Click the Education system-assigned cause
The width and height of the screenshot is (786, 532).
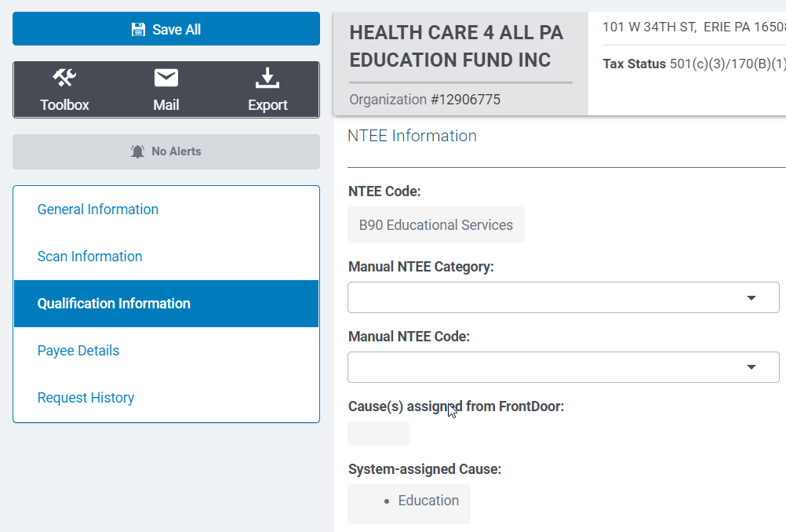(x=428, y=501)
